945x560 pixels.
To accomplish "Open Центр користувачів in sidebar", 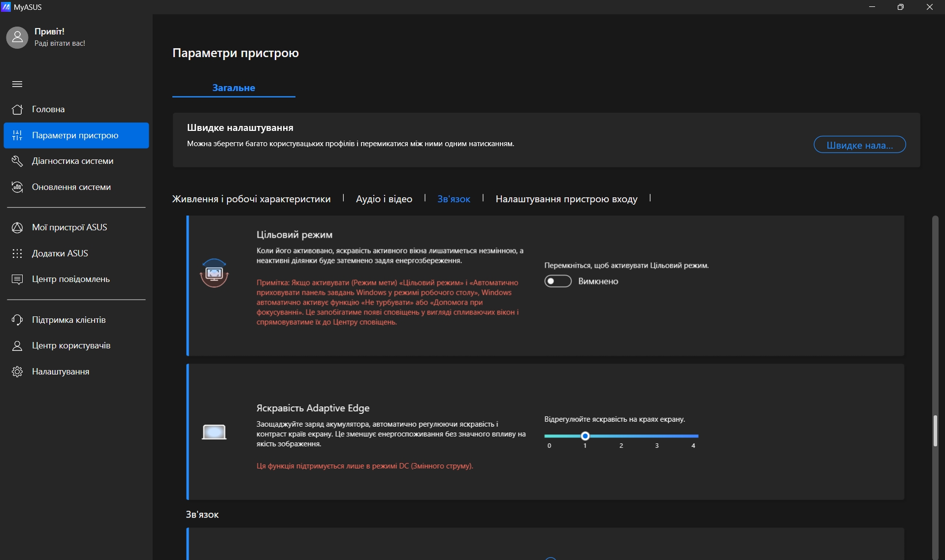I will (x=71, y=345).
